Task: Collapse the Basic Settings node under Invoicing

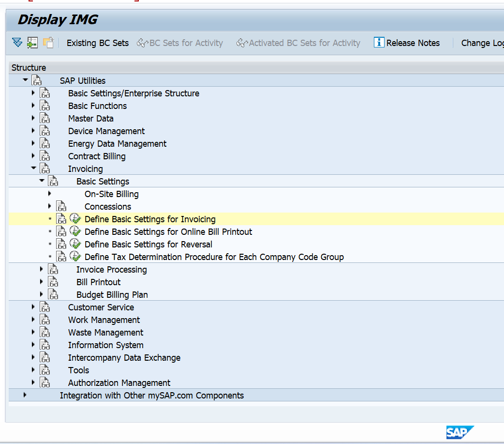Action: pyautogui.click(x=42, y=181)
